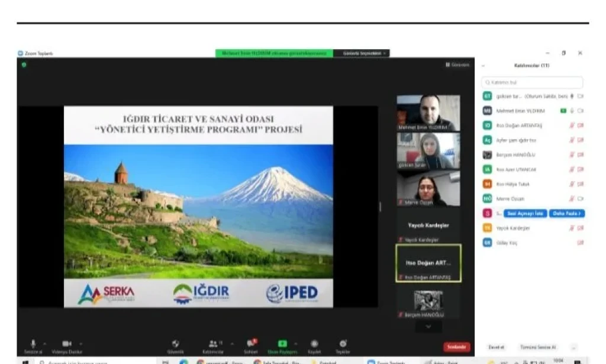Open Task View in taskbar

coord(166,362)
